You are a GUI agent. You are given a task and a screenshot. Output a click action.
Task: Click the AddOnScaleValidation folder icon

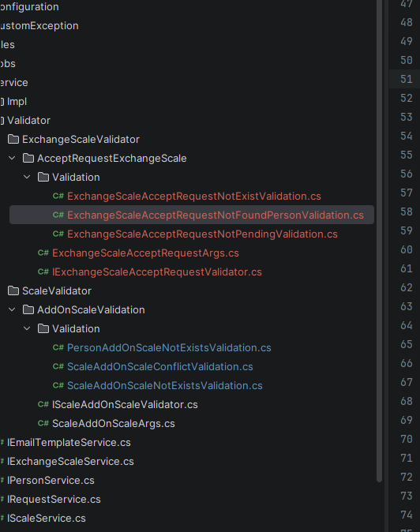pos(28,309)
